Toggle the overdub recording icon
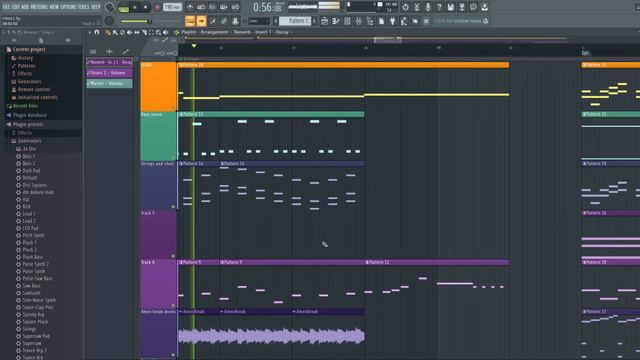Viewport: 640px width, 360px height. [224, 7]
